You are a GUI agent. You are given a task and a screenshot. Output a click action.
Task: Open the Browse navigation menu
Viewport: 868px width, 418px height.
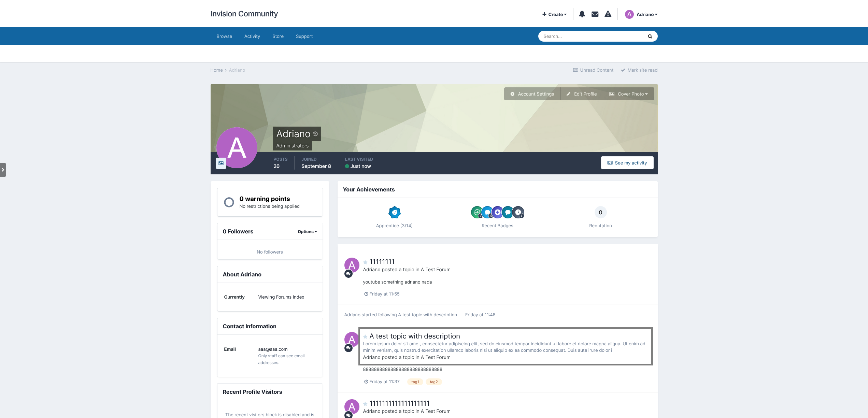point(224,36)
